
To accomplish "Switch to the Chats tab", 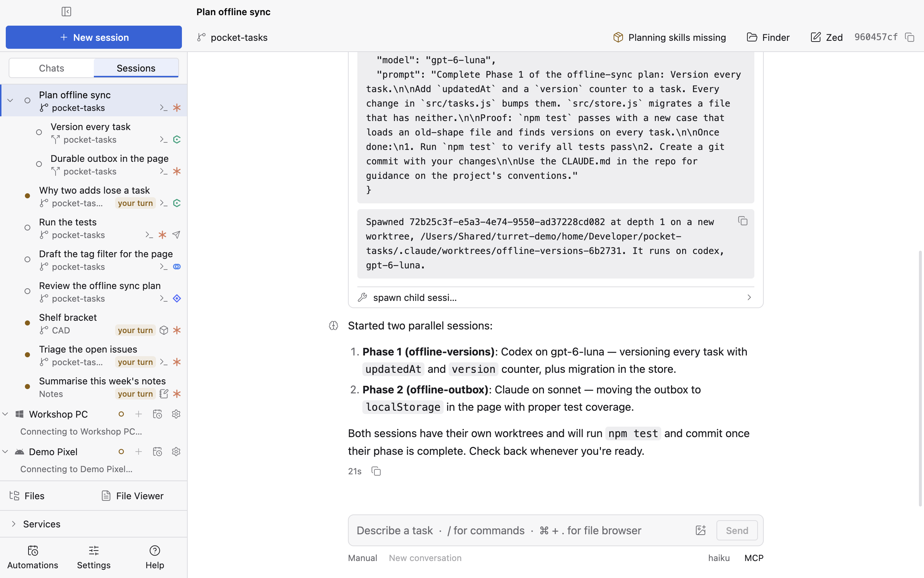I will coord(52,68).
